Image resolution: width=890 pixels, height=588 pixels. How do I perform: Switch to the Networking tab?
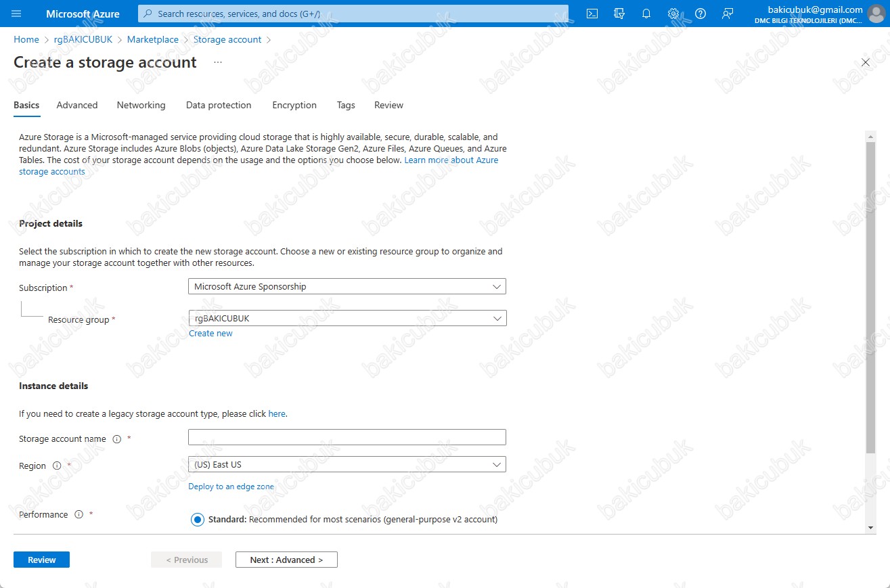coord(141,105)
